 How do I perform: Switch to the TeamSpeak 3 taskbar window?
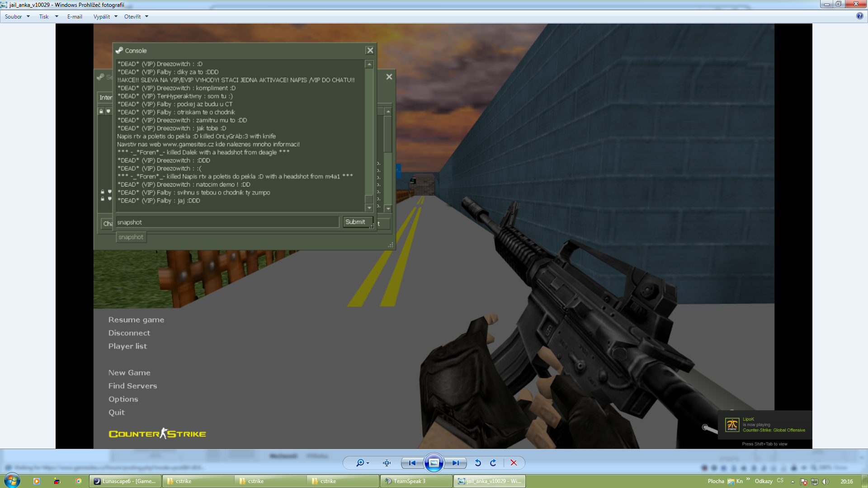[x=416, y=481]
